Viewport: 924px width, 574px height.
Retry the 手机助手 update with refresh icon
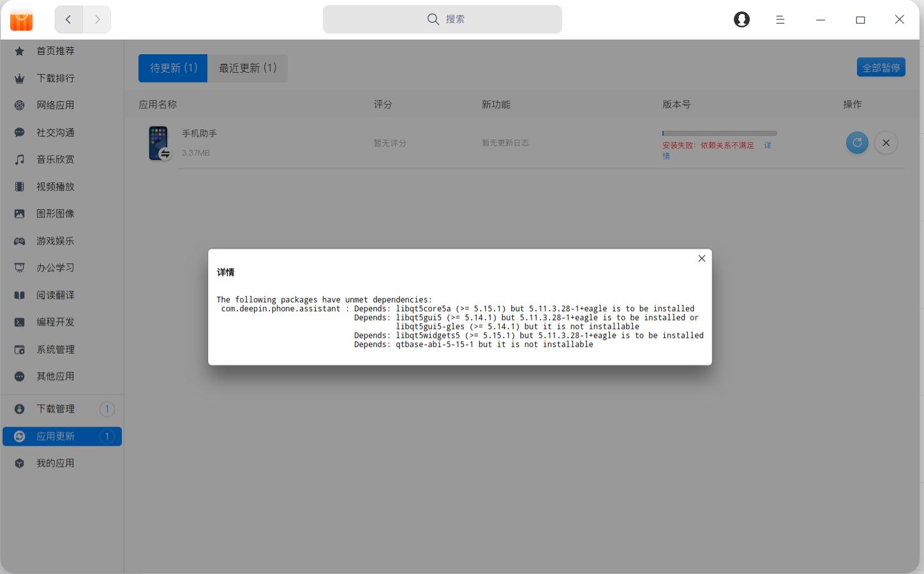point(857,143)
